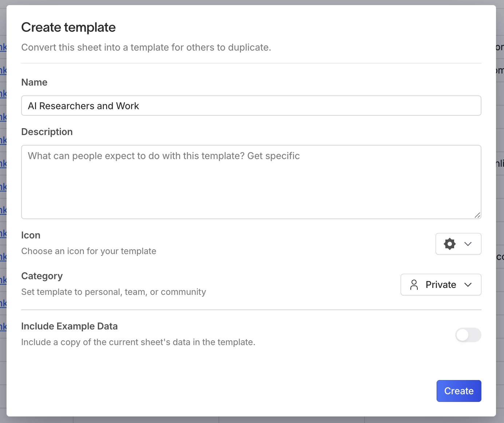Viewport: 504px width, 423px height.
Task: Click into the Description text area
Action: [x=251, y=182]
